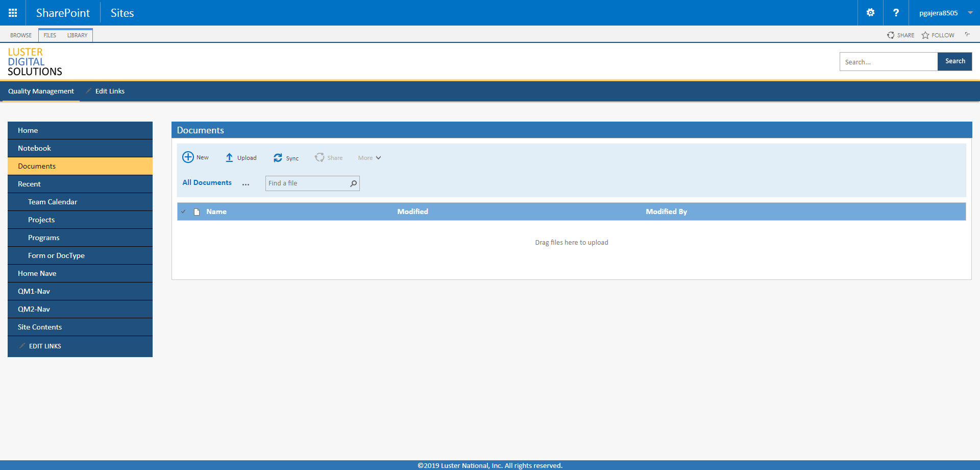
Task: Toggle the select-all checkmark in list header
Action: pyautogui.click(x=183, y=212)
